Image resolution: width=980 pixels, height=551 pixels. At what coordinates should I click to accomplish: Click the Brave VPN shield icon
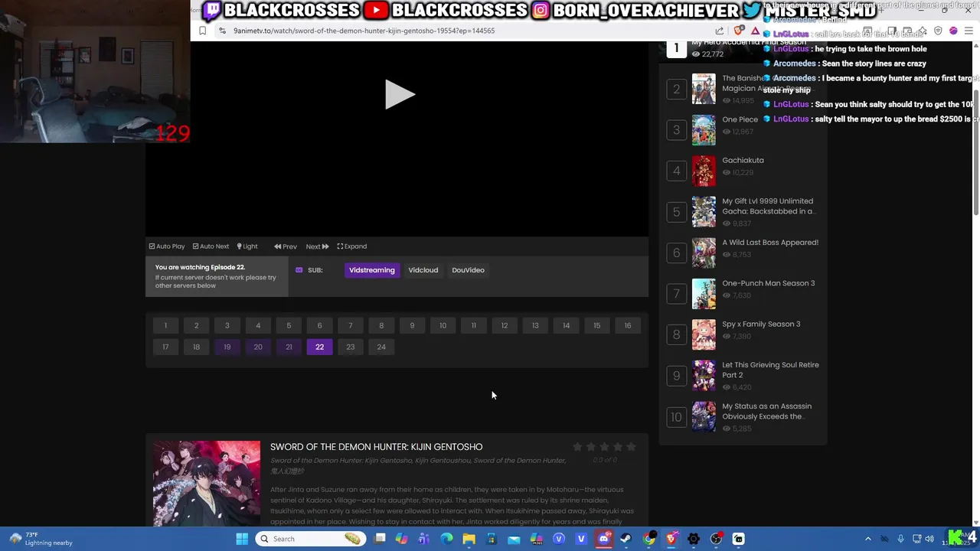938,31
